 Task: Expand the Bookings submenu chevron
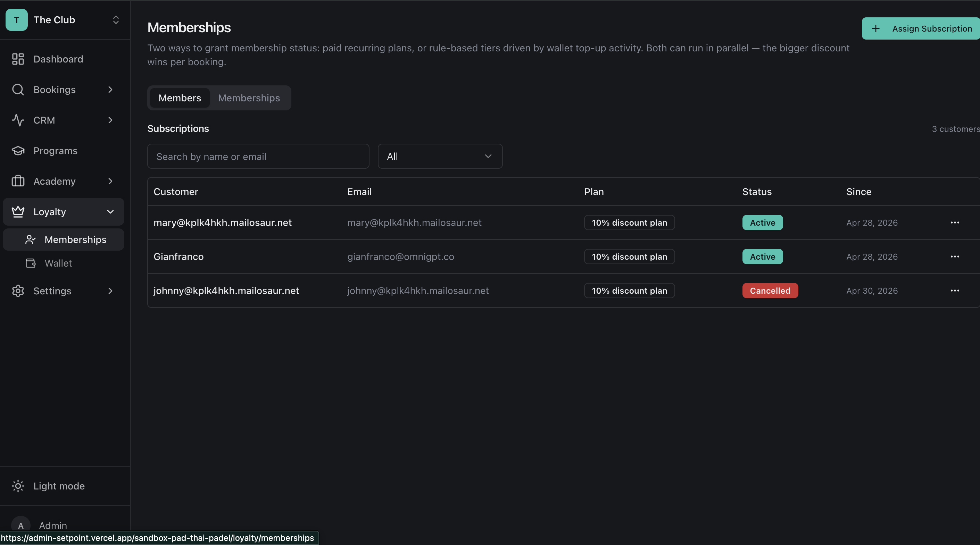point(110,89)
